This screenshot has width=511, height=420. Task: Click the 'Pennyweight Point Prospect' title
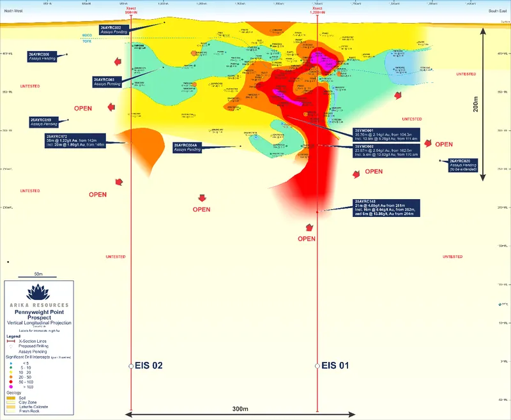(39, 315)
